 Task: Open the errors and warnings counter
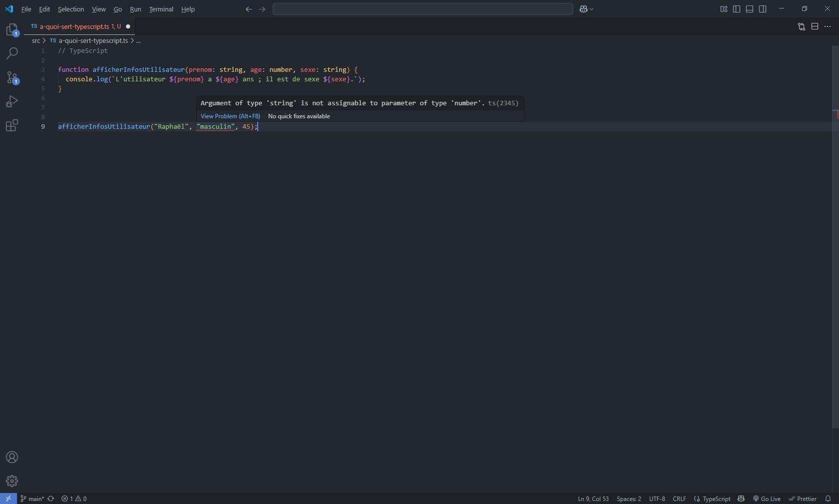click(74, 499)
